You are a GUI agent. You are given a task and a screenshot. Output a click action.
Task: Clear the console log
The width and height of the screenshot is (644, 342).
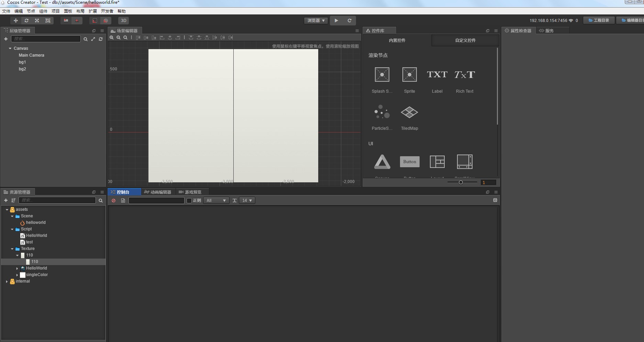click(114, 201)
